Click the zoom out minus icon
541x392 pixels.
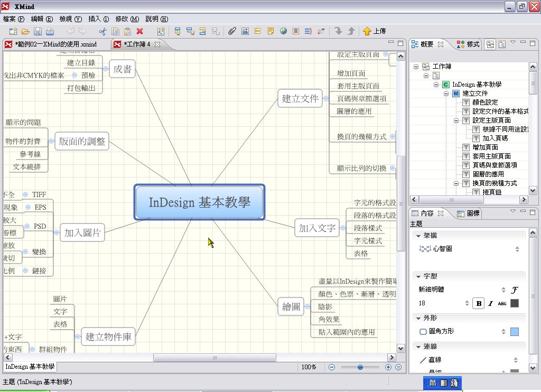point(332,367)
